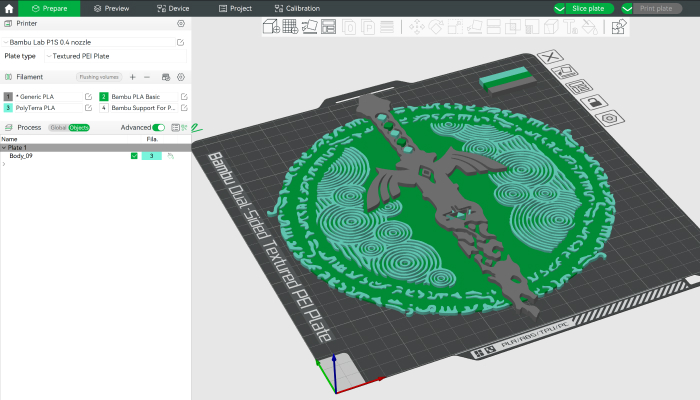Add a filament with plus icon

pyautogui.click(x=133, y=77)
